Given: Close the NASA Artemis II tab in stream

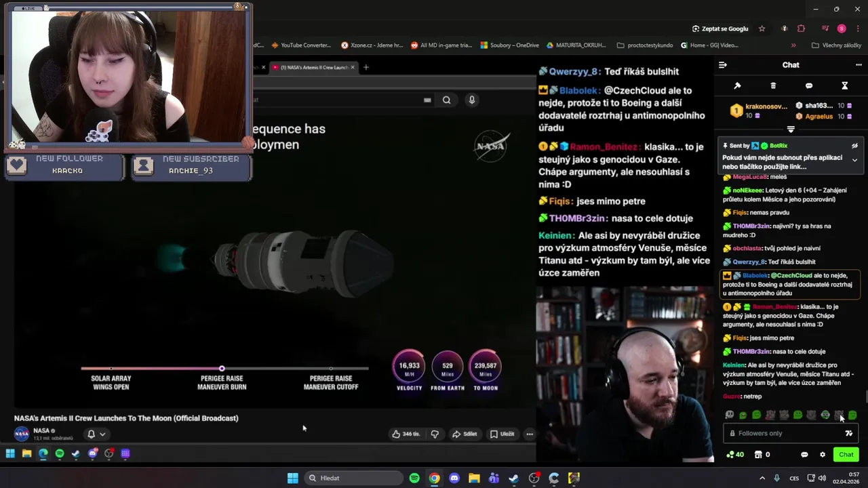Looking at the screenshot, I should pos(353,67).
